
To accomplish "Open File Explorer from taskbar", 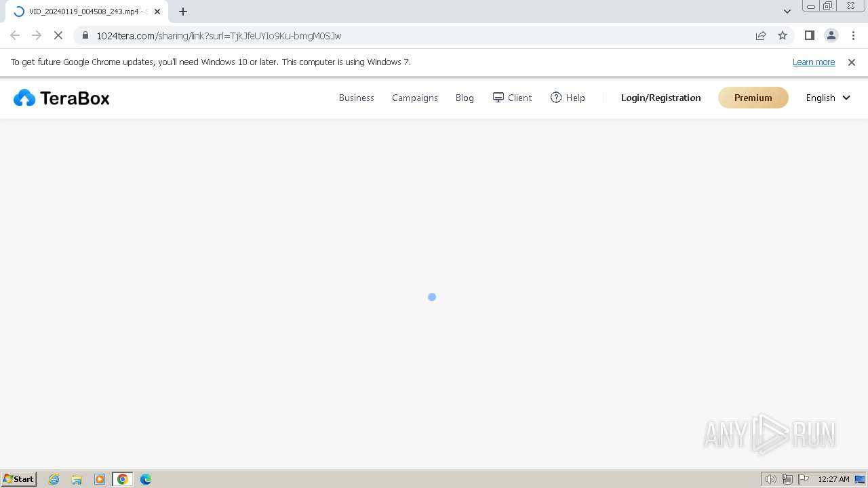I will [x=77, y=479].
